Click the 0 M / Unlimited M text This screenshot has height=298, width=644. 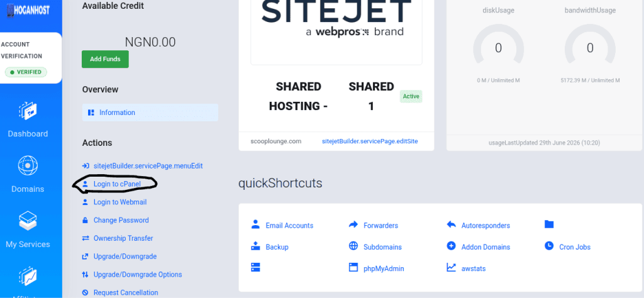coord(498,80)
